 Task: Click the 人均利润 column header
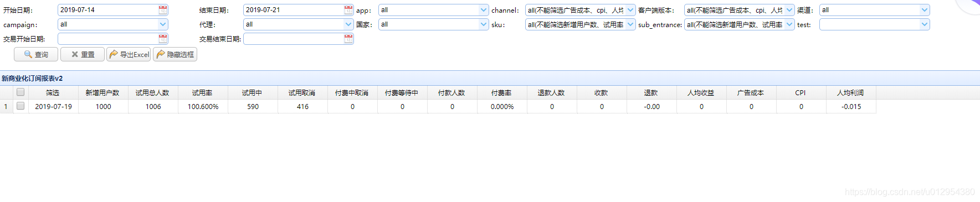(851, 92)
